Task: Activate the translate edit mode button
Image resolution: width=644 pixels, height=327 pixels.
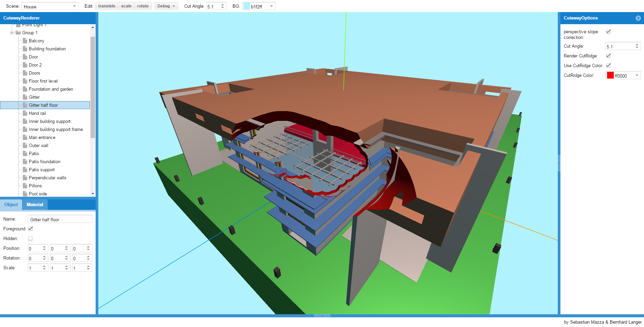Action: point(107,6)
